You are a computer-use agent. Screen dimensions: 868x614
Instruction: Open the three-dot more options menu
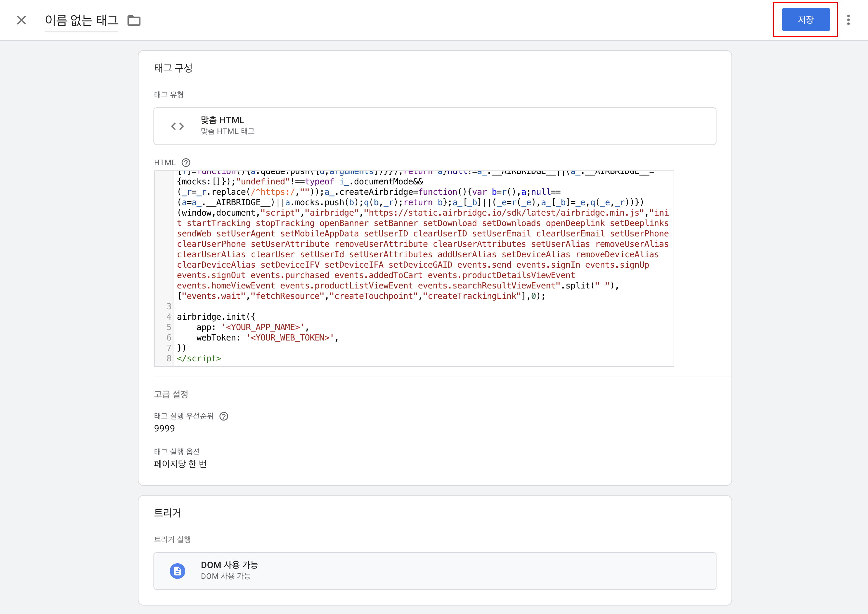click(x=848, y=20)
